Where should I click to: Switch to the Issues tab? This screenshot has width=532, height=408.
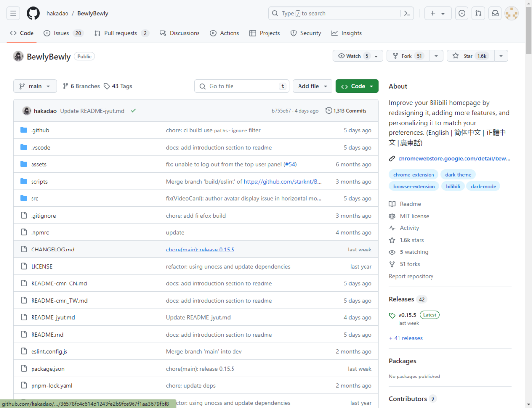[x=64, y=33]
